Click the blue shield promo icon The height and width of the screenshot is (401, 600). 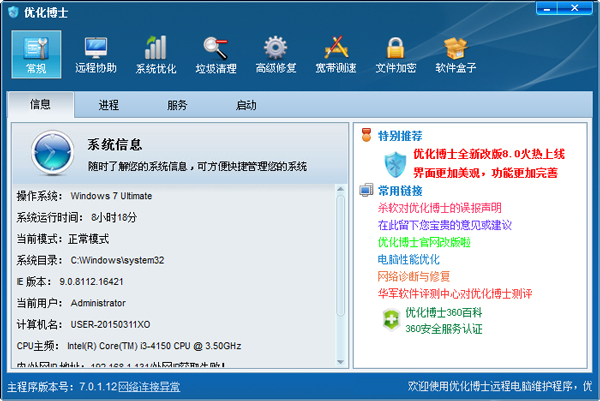pos(395,164)
